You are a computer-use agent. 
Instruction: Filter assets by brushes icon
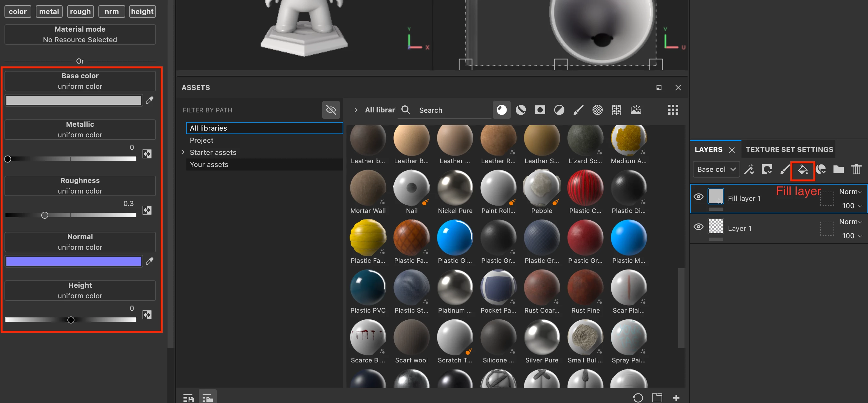[x=578, y=110]
